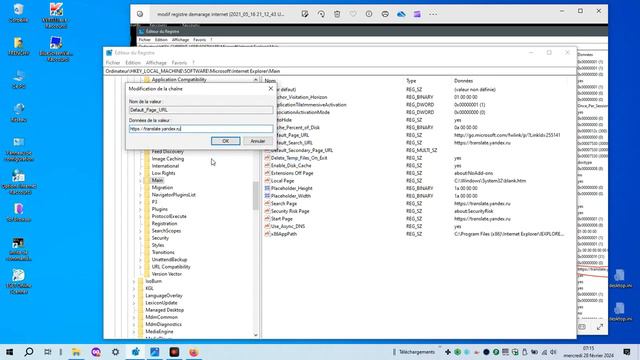
Task: Delete the photo with the trash icon
Action: [337, 14]
